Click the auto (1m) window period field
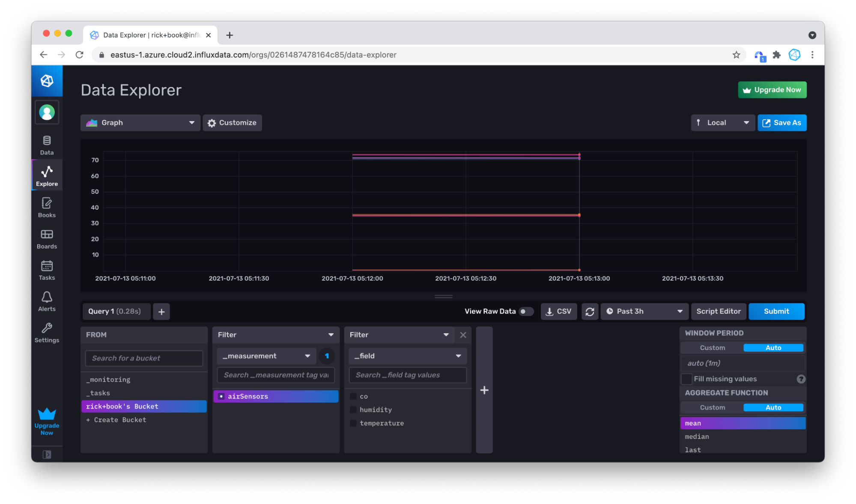 tap(743, 363)
